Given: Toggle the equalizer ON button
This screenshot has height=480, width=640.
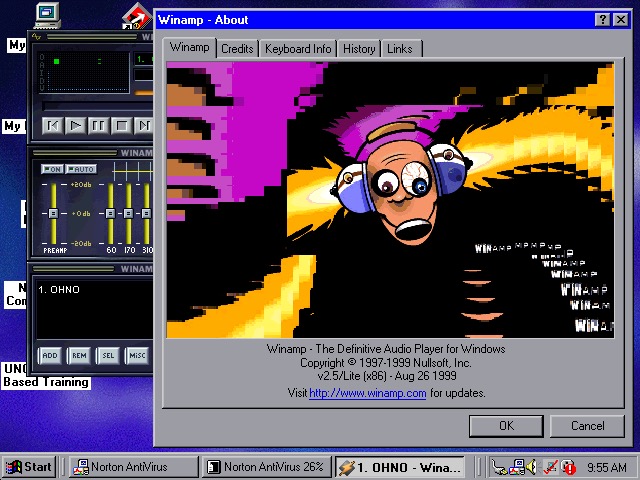Looking at the screenshot, I should [x=52, y=169].
